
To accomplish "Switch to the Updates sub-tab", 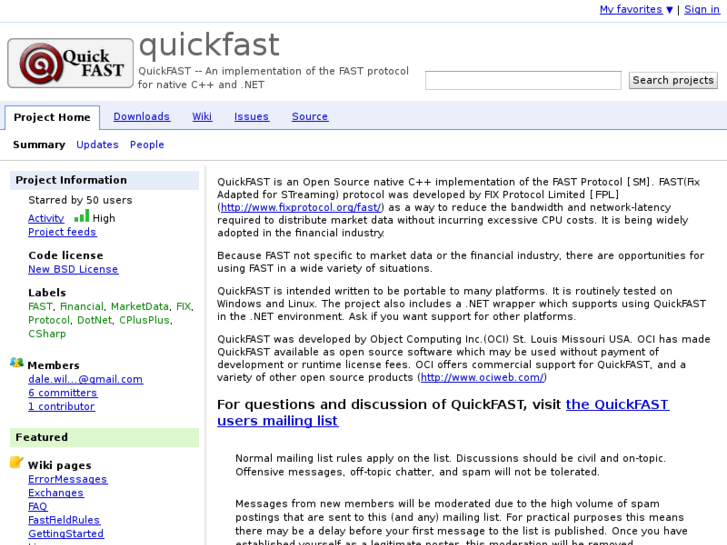I will point(97,145).
